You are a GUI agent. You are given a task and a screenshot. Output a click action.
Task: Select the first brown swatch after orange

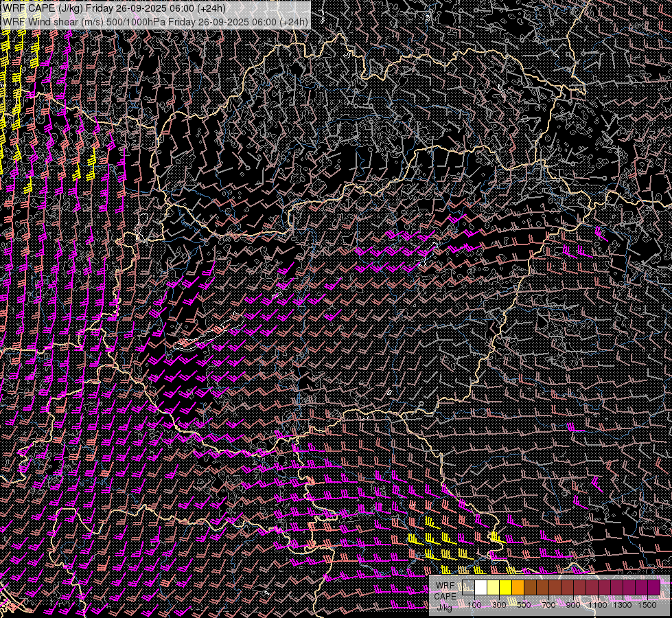(531, 588)
